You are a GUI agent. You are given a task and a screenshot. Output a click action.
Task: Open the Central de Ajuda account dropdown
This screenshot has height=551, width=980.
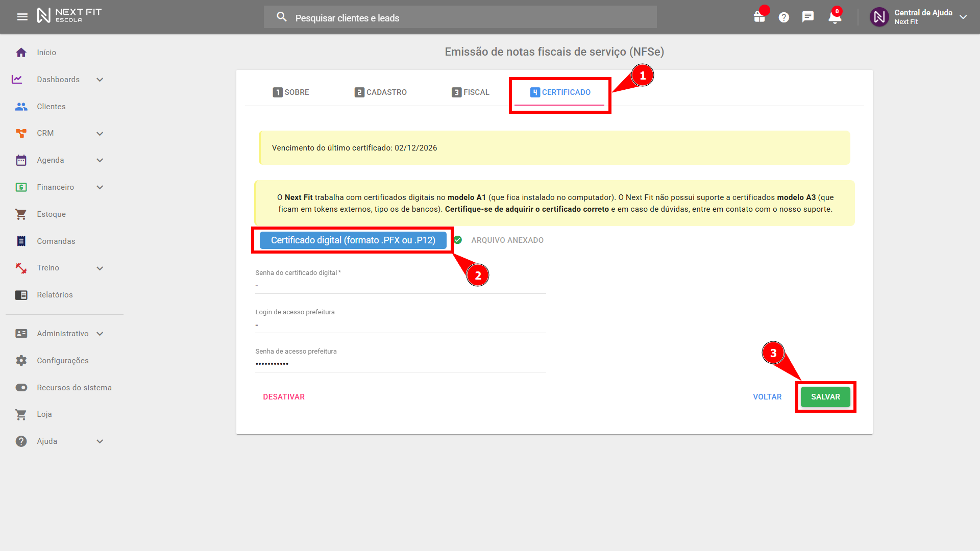point(963,17)
